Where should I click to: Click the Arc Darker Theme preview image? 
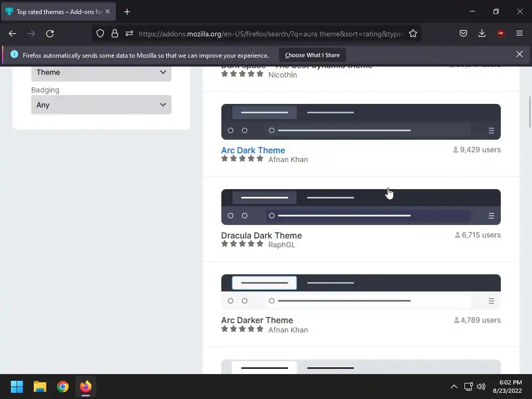point(361,292)
